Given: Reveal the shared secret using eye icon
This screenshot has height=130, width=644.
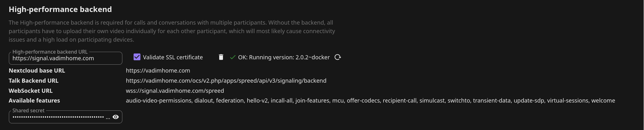Looking at the screenshot, I should pos(116,117).
